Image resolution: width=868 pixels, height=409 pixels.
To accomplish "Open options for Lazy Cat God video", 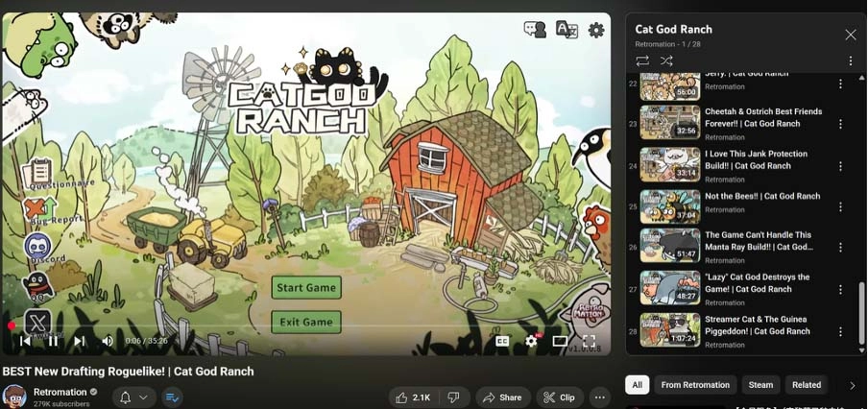I will click(x=840, y=289).
